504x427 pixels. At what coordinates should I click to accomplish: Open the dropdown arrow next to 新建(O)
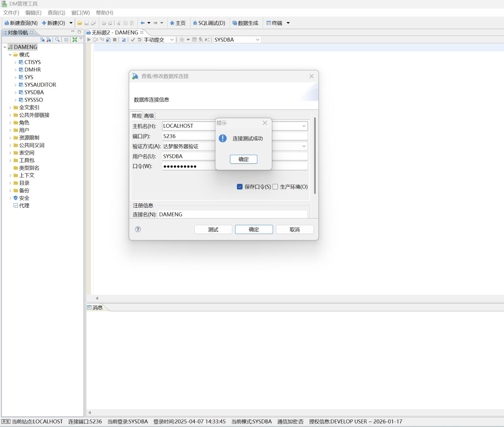pyautogui.click(x=71, y=23)
